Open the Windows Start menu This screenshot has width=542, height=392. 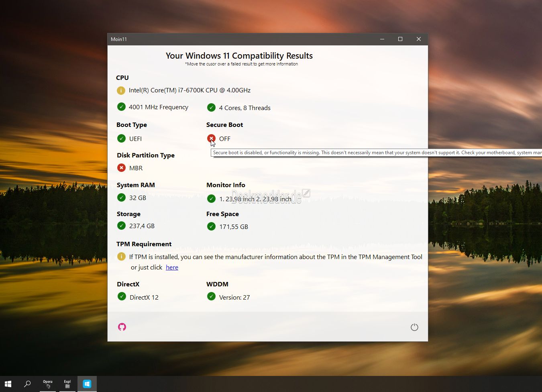[x=8, y=384]
